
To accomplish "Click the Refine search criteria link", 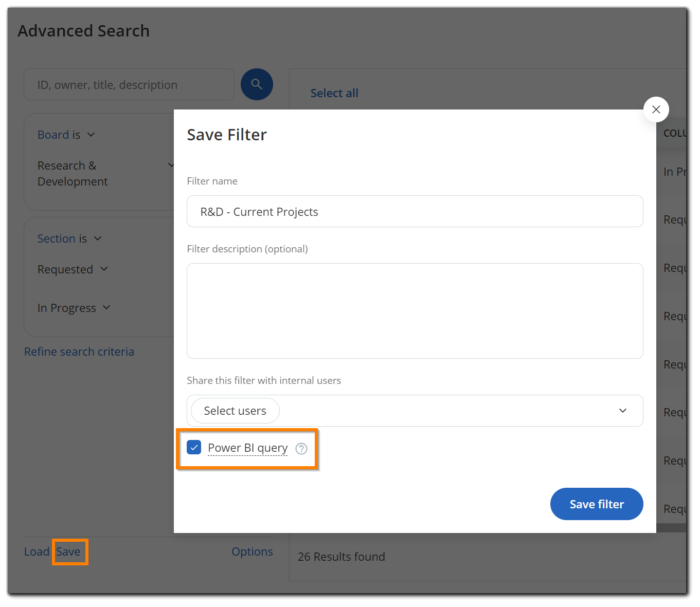I will (79, 352).
